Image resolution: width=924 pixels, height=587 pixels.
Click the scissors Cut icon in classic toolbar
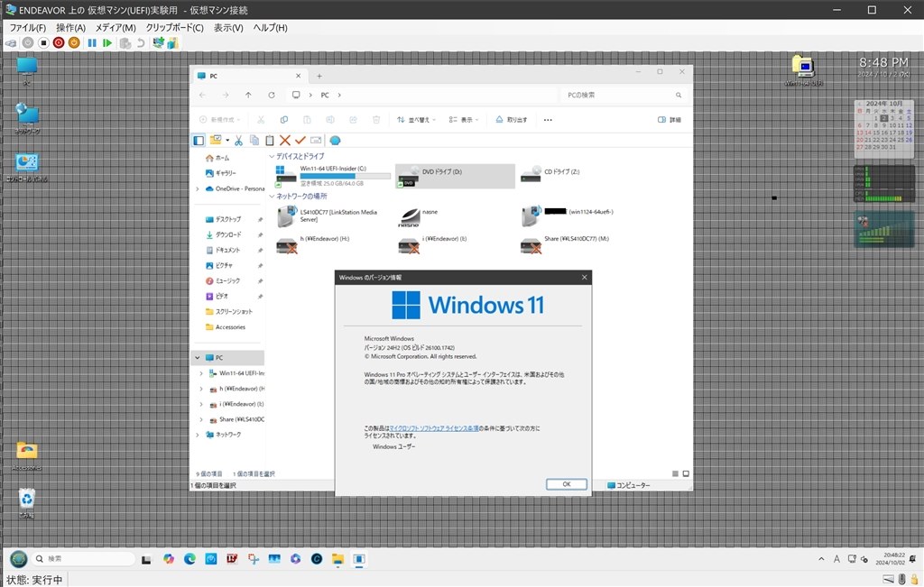point(238,140)
